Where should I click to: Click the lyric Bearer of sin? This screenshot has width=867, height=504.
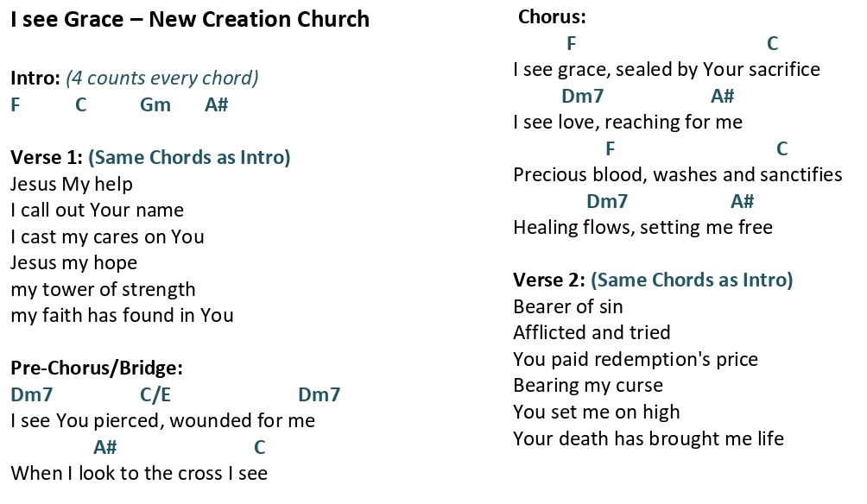click(x=568, y=306)
